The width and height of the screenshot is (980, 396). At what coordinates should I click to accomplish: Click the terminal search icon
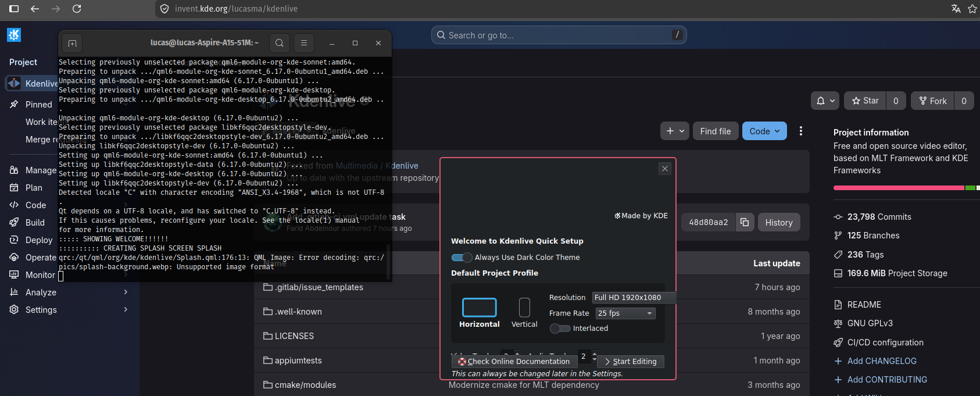click(280, 43)
